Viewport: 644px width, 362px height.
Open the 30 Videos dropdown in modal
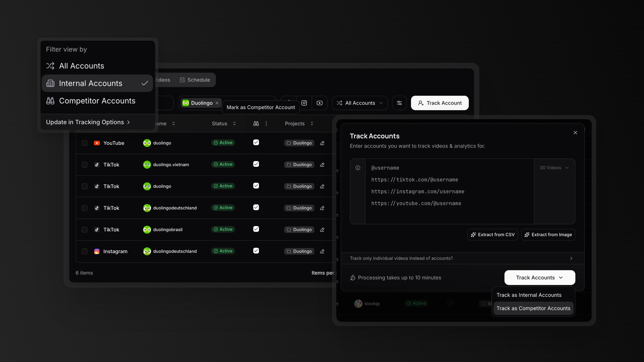tap(554, 168)
